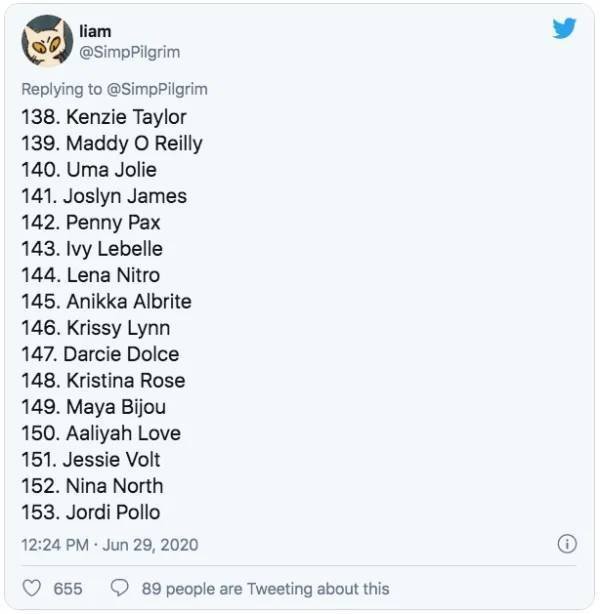Click the heart like icon
Viewport: 600px width, 614px height.
point(31,588)
